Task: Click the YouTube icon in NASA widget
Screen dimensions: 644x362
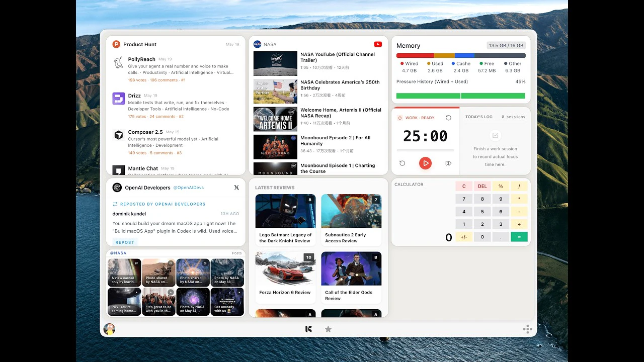Action: click(378, 44)
